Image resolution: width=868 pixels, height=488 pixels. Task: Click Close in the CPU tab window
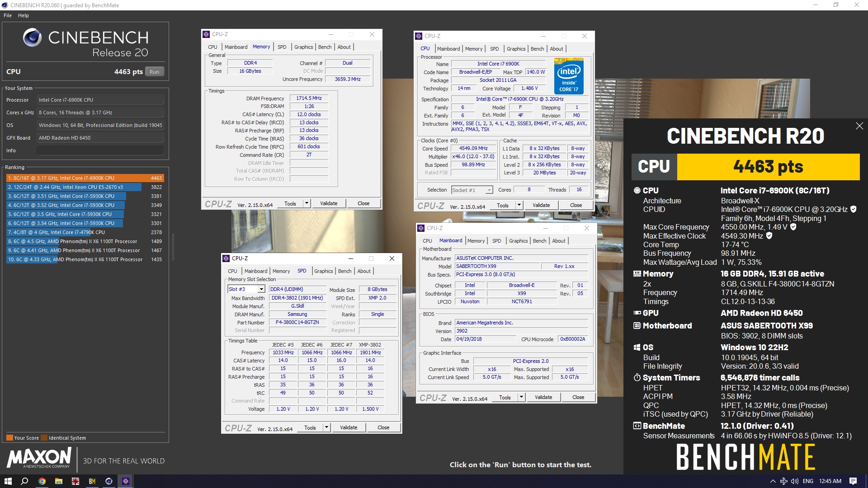pos(576,205)
